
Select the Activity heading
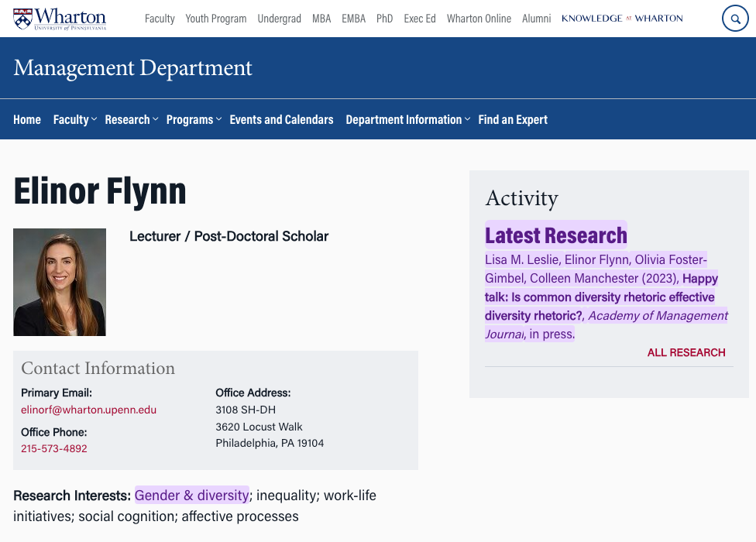521,198
